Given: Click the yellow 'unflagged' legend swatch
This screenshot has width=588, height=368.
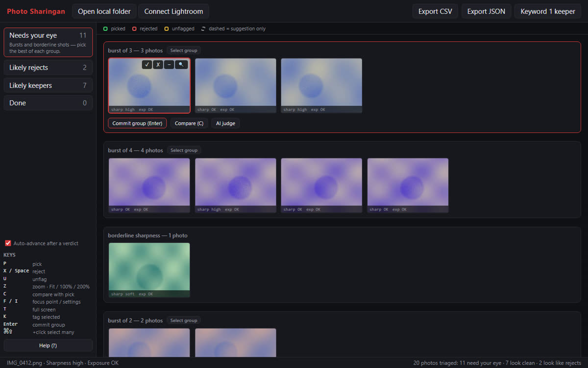Looking at the screenshot, I should click(166, 29).
